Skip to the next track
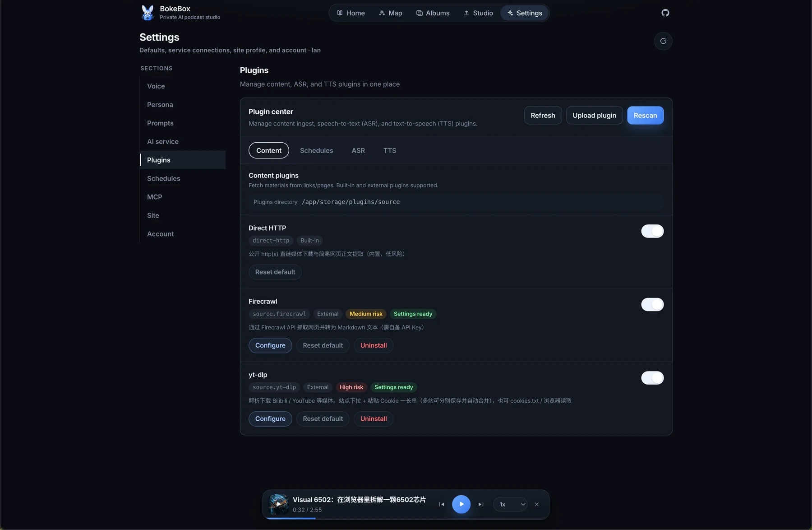The height and width of the screenshot is (530, 812). click(481, 504)
